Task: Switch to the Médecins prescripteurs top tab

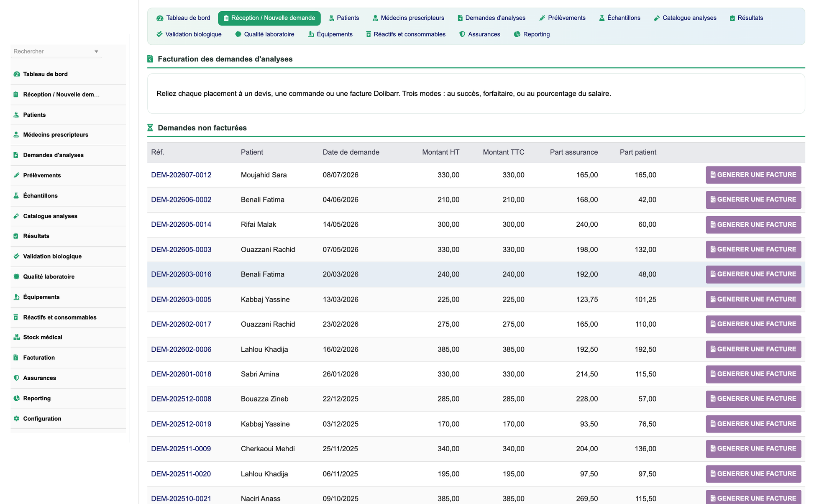Action: pos(408,18)
